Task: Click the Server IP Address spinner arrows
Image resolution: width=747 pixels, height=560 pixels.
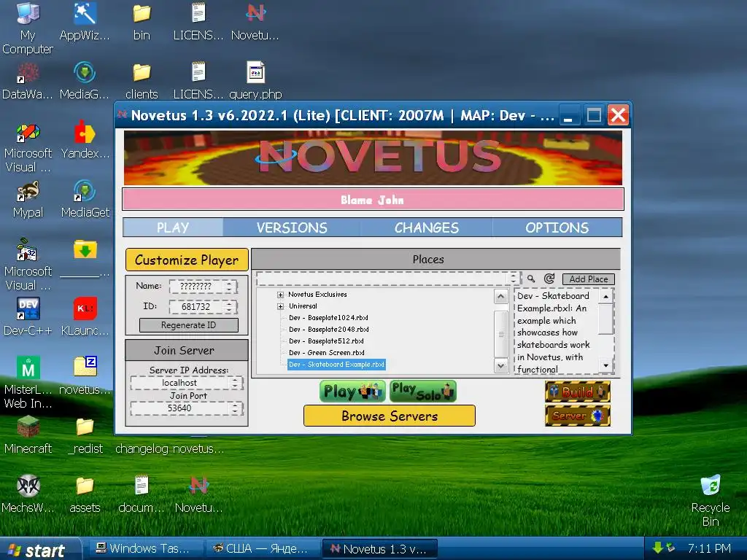Action: coord(235,383)
